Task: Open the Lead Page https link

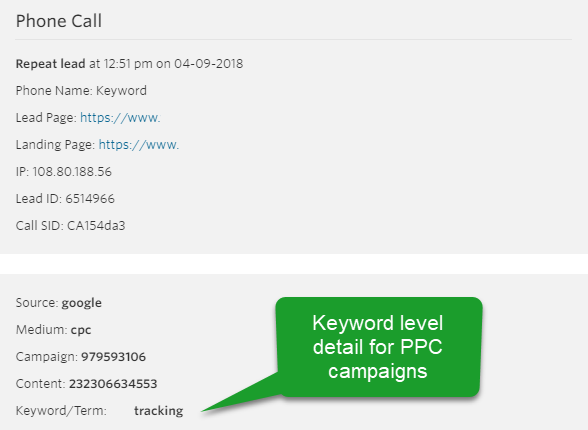Action: click(x=120, y=118)
